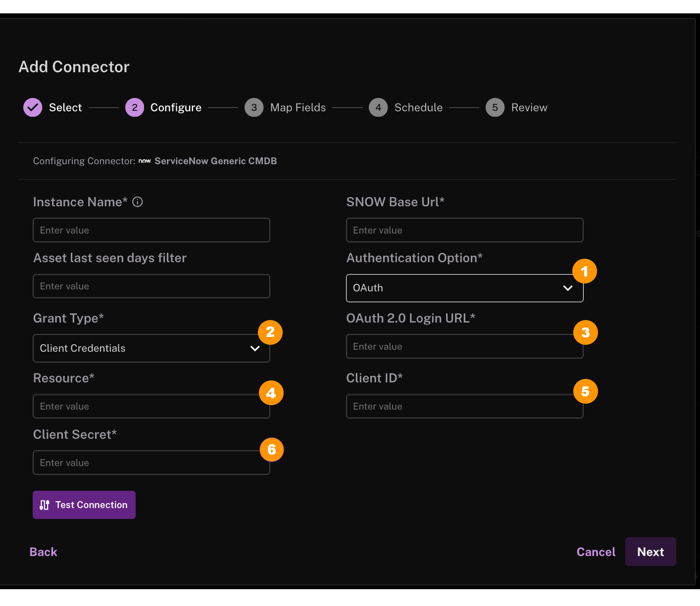Click the Client ID input field
The height and width of the screenshot is (606, 700).
pos(465,406)
